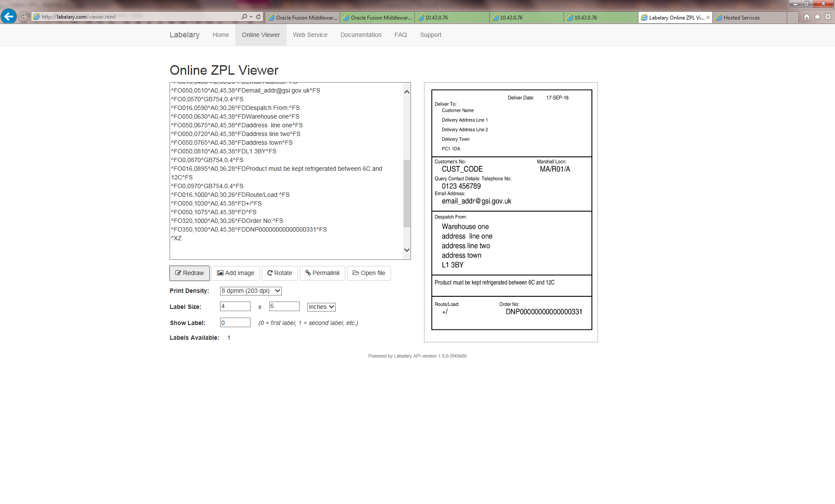This screenshot has width=835, height=504.
Task: Open the address bar autocomplete dropdown arrow
Action: [x=251, y=17]
